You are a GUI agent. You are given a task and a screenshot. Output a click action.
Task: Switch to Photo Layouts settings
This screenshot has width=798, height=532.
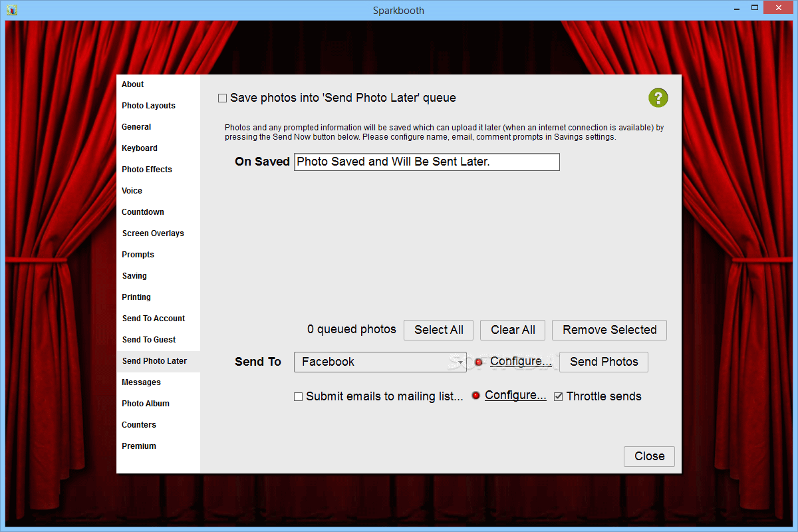[x=158, y=106]
